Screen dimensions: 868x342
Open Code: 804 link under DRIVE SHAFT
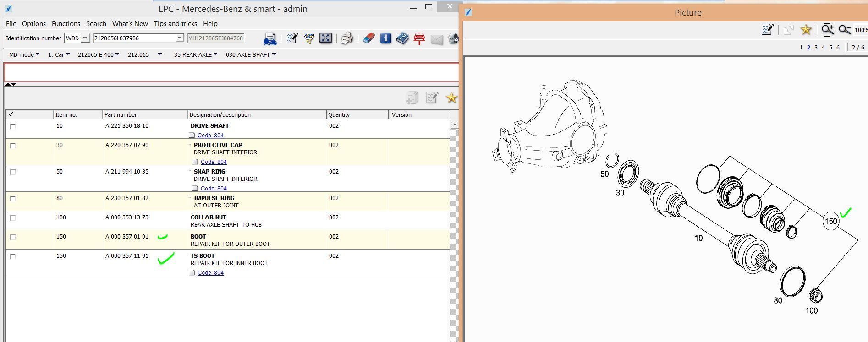(210, 136)
